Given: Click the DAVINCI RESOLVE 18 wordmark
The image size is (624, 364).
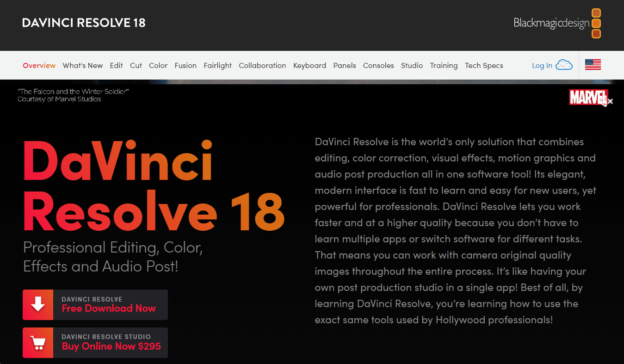Looking at the screenshot, I should (84, 22).
